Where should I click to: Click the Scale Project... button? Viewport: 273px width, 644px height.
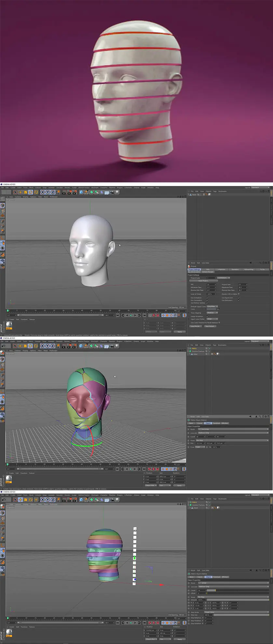[203, 281]
